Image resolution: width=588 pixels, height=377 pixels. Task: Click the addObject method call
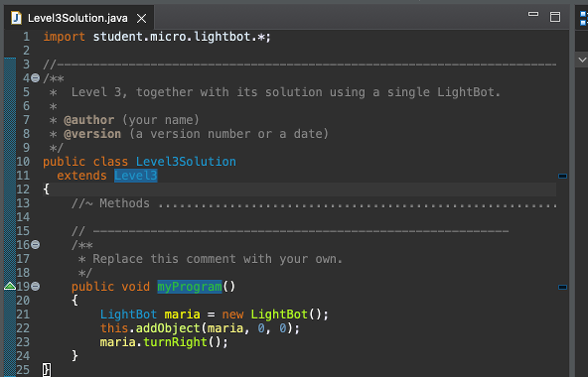tap(168, 328)
